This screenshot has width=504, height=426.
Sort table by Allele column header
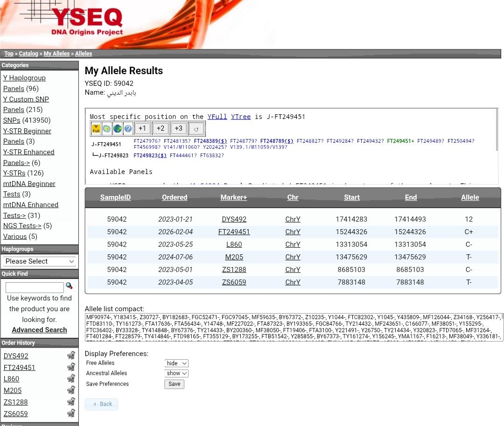pyautogui.click(x=470, y=197)
